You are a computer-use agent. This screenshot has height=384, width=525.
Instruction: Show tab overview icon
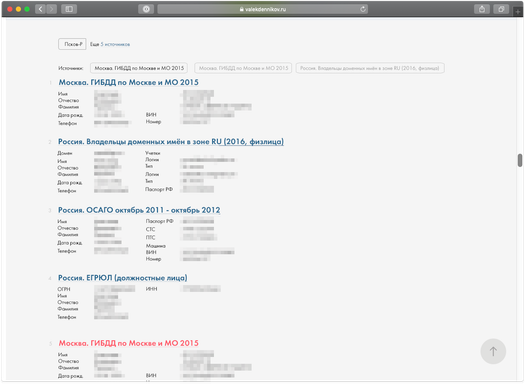coord(501,9)
